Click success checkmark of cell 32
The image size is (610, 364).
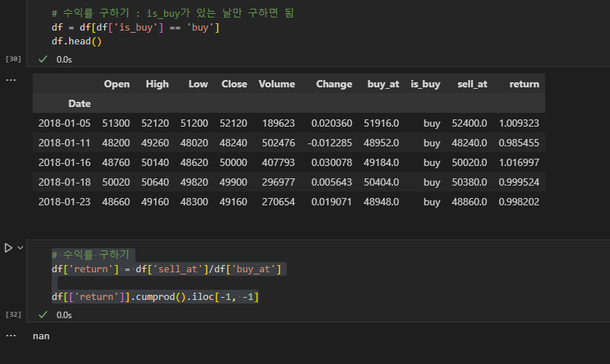tap(43, 314)
